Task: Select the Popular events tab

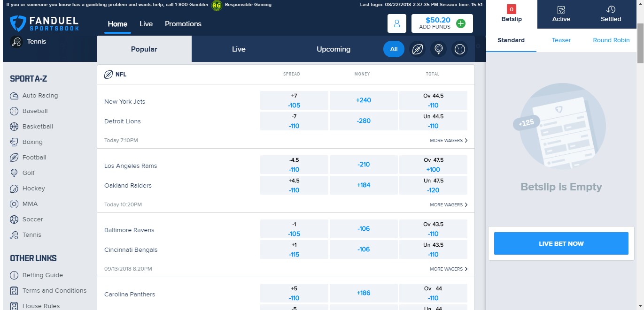Action: click(144, 49)
